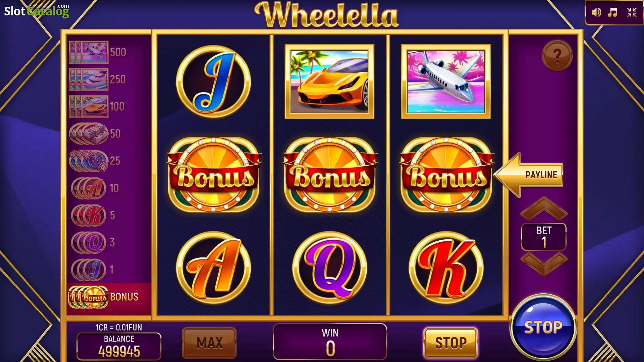
Task: Click the middle reel Bonus wheel symbol
Action: click(x=330, y=174)
